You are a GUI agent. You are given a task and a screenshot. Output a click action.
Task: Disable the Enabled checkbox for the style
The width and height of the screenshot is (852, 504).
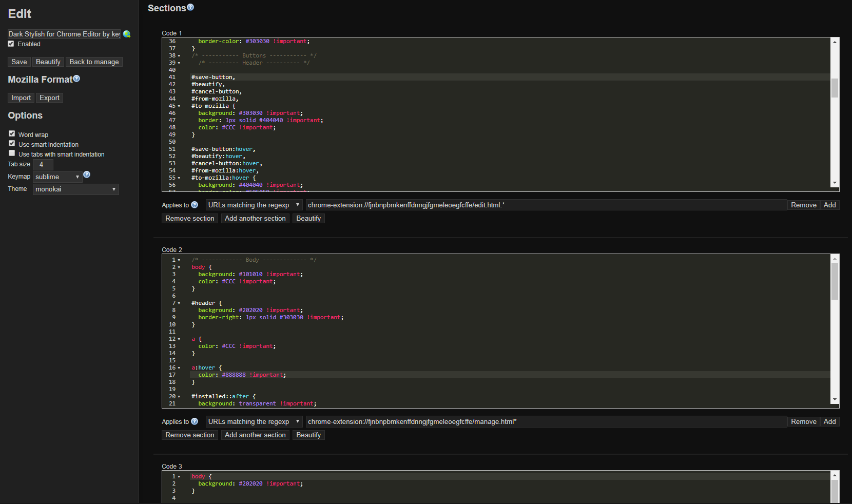11,44
